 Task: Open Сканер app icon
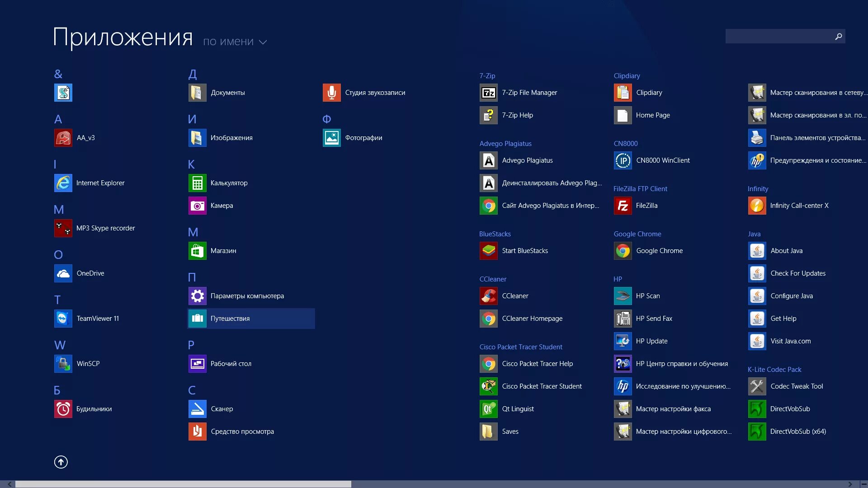point(197,409)
